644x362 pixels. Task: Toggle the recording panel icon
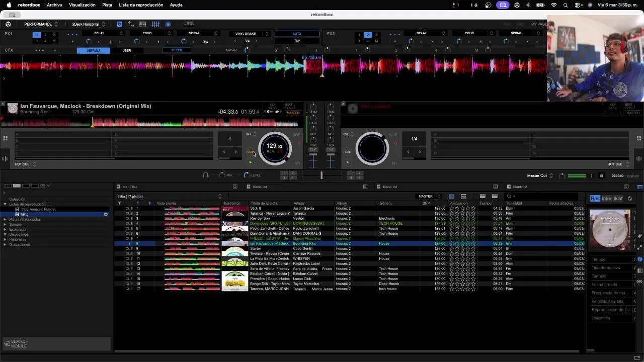click(x=168, y=24)
